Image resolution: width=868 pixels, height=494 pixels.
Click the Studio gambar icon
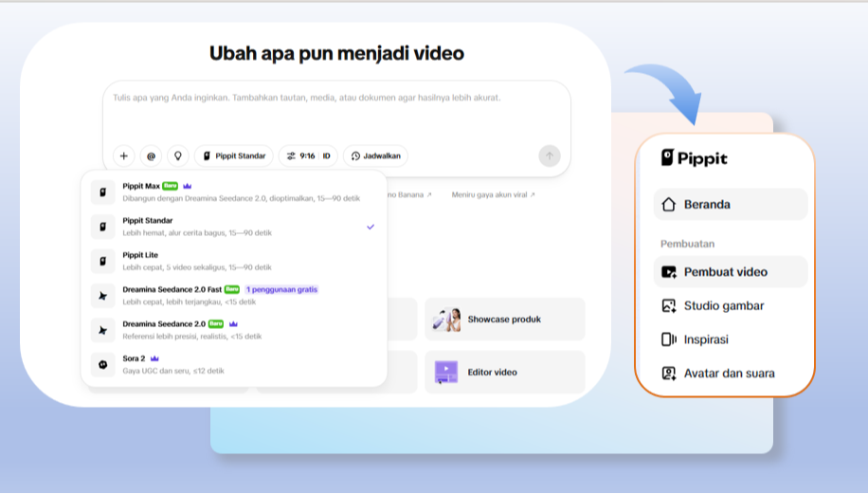(669, 305)
